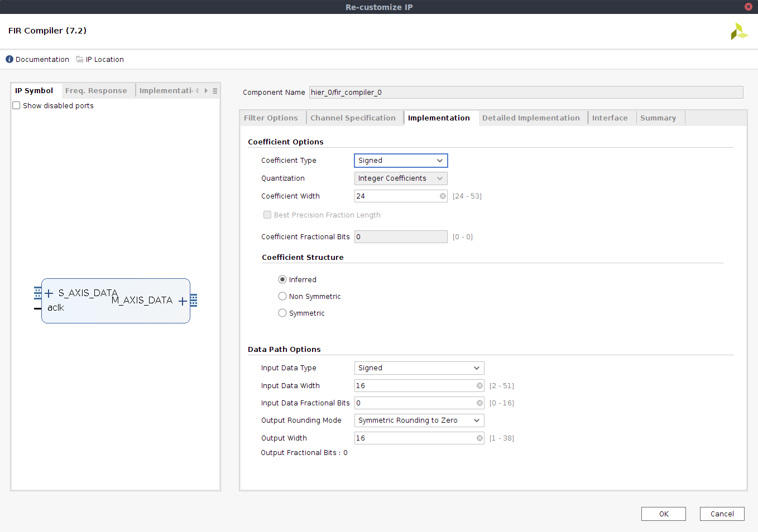
Task: Click the S_AXIS_DATA port label
Action: coord(88,293)
